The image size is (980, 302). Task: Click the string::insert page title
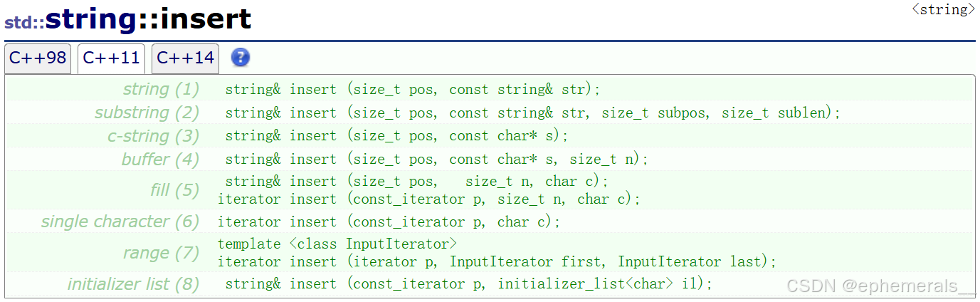tap(149, 19)
